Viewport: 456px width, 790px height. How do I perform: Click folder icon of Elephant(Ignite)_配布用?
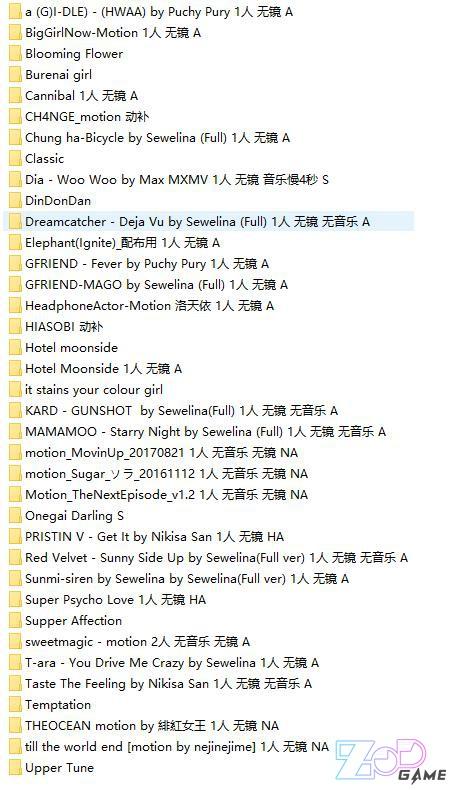[15, 242]
